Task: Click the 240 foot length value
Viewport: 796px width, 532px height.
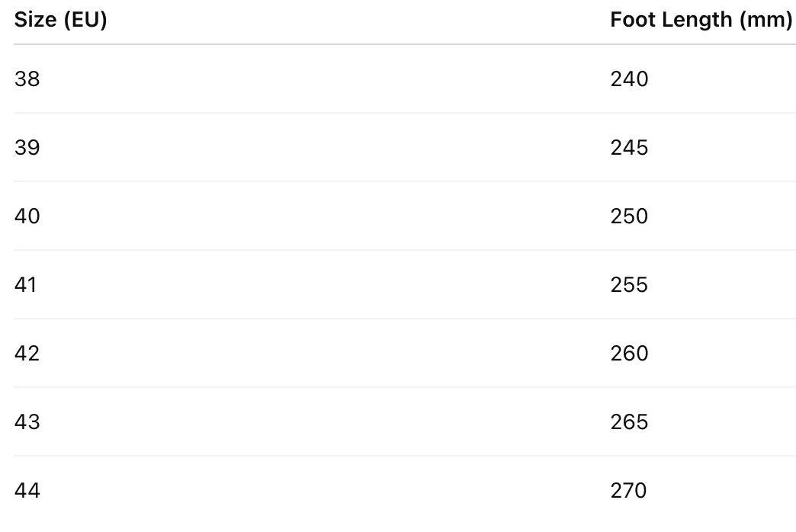Action: (x=629, y=79)
